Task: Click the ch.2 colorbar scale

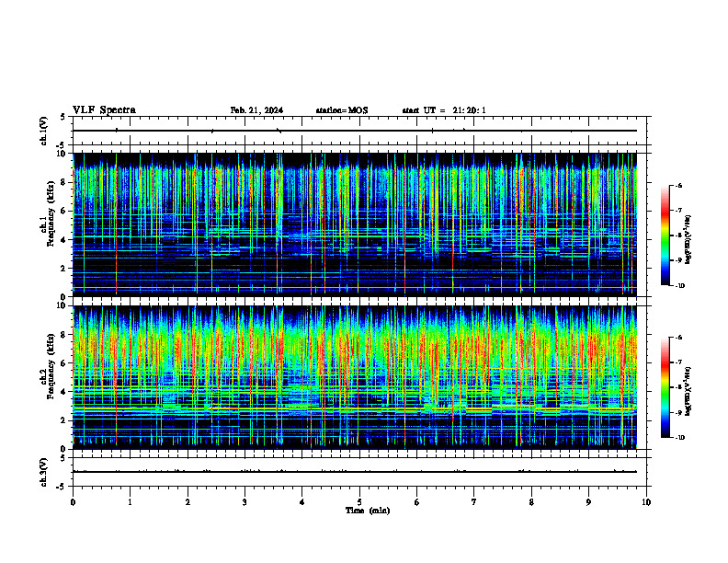Action: point(665,387)
